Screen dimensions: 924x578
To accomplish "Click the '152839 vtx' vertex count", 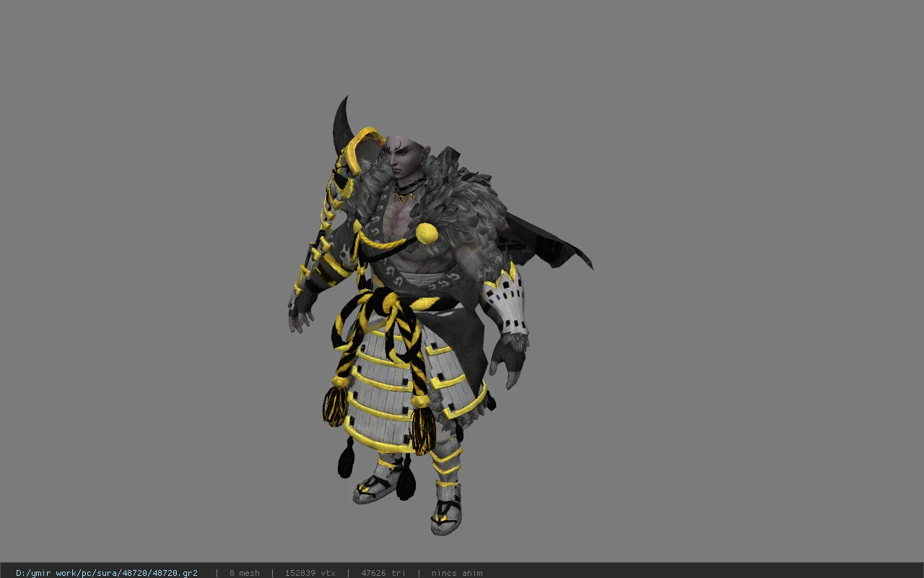I will click(x=310, y=573).
